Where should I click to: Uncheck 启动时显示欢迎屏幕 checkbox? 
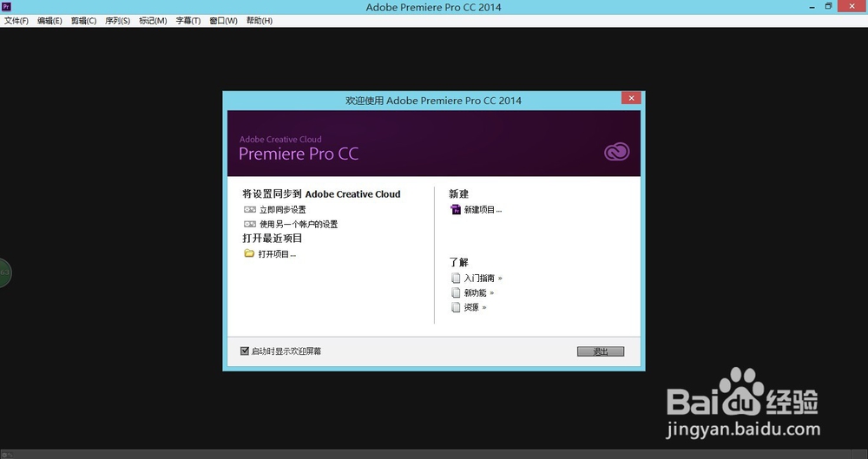tap(245, 351)
